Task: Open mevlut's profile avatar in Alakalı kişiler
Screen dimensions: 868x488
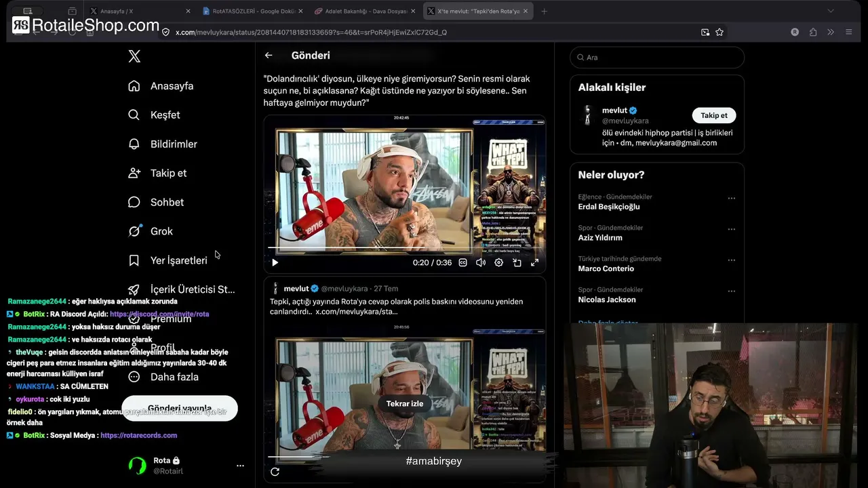Action: [x=588, y=115]
